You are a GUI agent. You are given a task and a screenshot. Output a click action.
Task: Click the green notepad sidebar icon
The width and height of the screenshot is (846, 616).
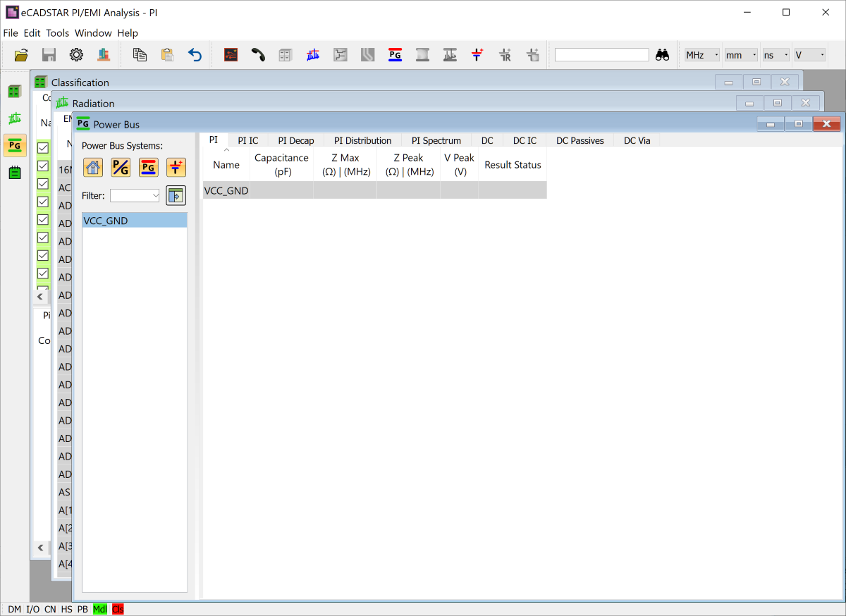(x=15, y=173)
